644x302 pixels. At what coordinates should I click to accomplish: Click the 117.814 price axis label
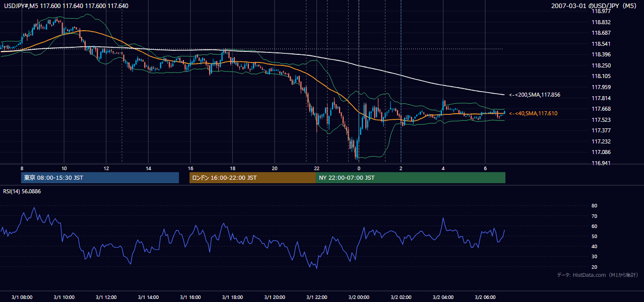(601, 98)
